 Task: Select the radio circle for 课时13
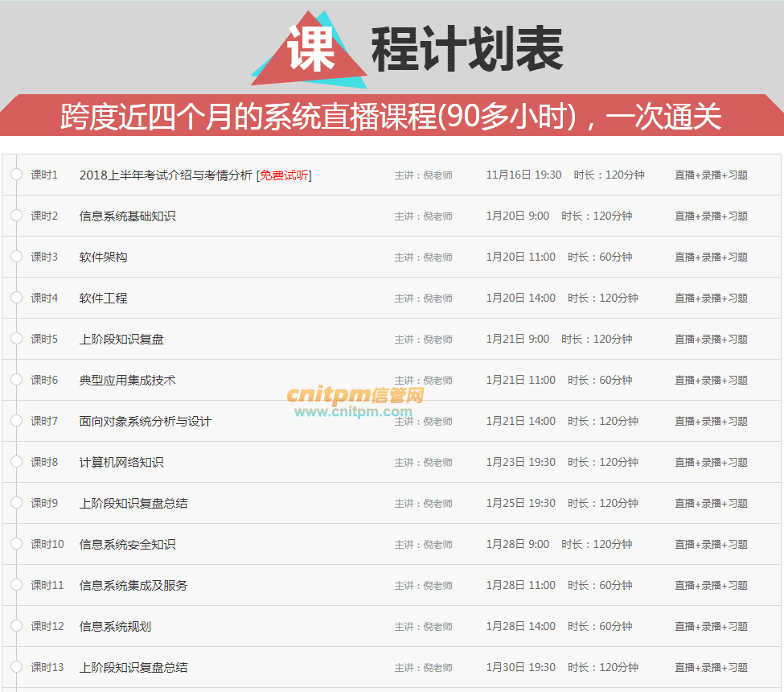pos(17,667)
